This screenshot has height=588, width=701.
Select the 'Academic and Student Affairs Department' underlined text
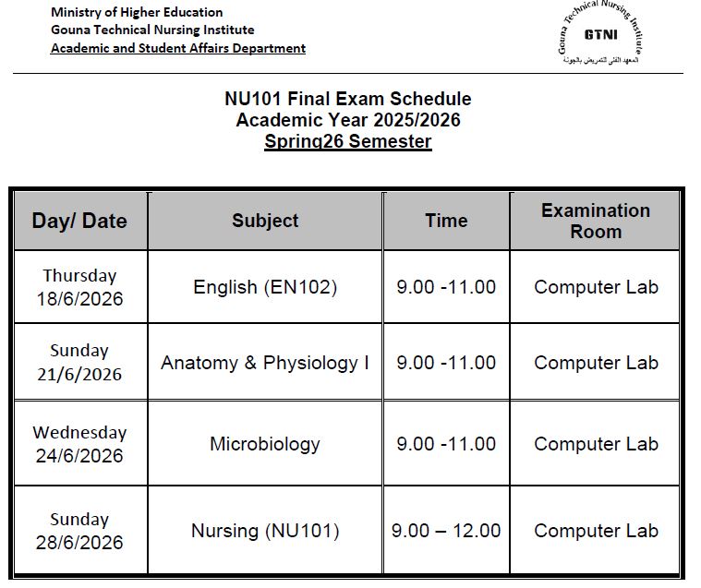point(178,48)
